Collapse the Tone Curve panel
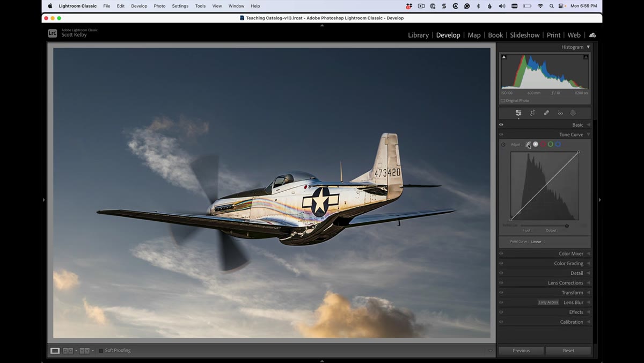This screenshot has width=644, height=363. (588, 135)
